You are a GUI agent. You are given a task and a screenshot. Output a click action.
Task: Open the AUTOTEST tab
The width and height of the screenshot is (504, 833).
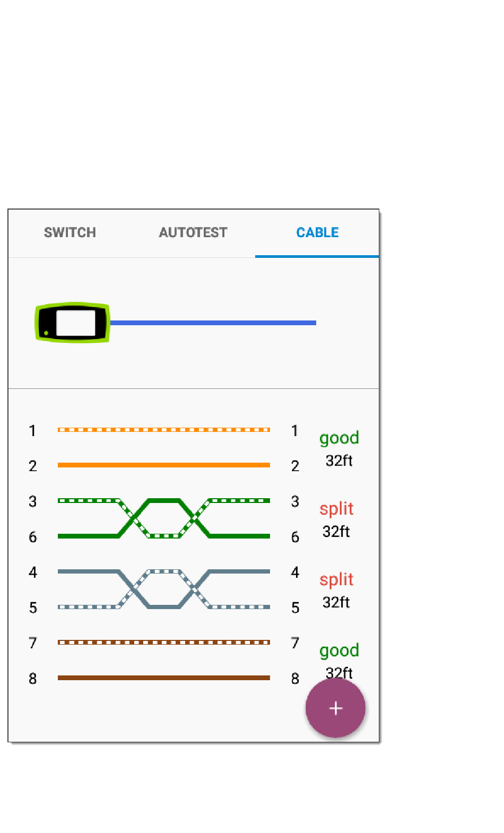pyautogui.click(x=193, y=232)
